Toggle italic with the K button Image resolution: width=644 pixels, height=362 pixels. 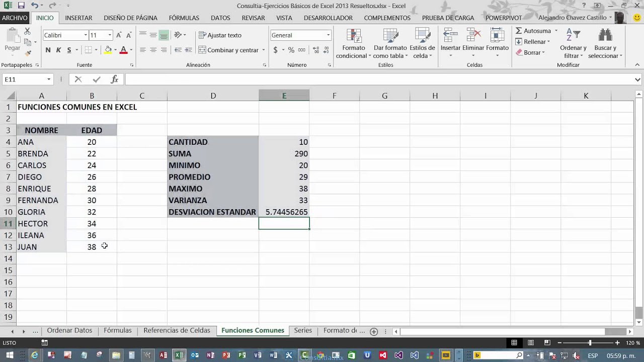(58, 50)
